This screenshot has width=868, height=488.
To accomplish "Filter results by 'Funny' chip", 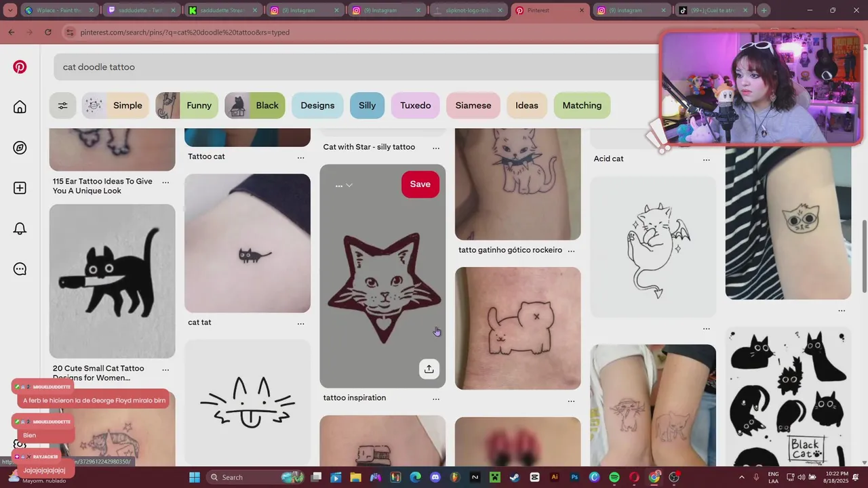I will 186,105.
